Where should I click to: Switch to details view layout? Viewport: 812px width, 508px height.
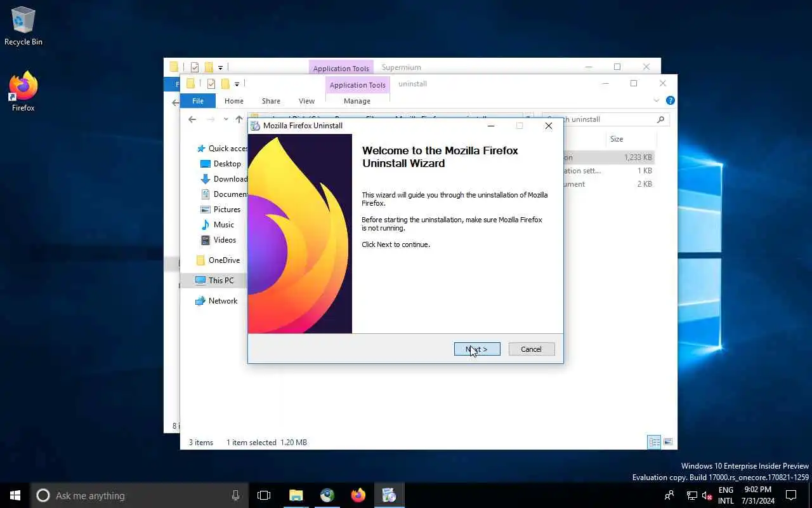(654, 442)
